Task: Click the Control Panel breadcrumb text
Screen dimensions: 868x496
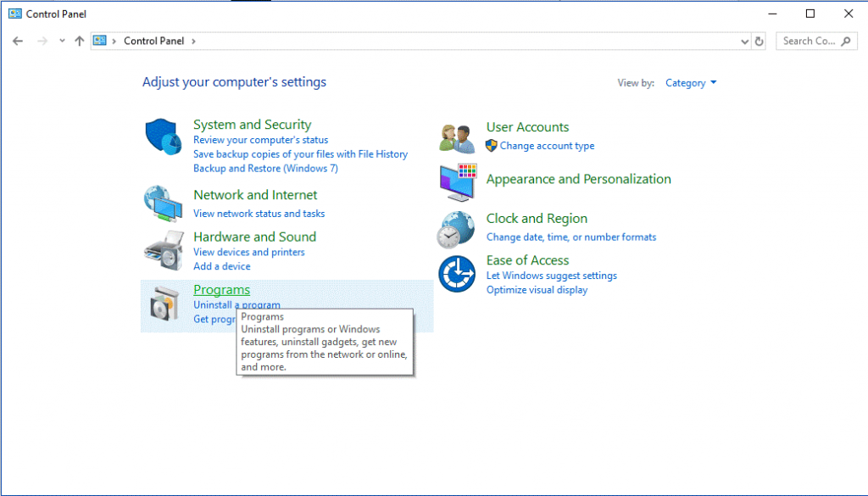Action: tap(154, 41)
